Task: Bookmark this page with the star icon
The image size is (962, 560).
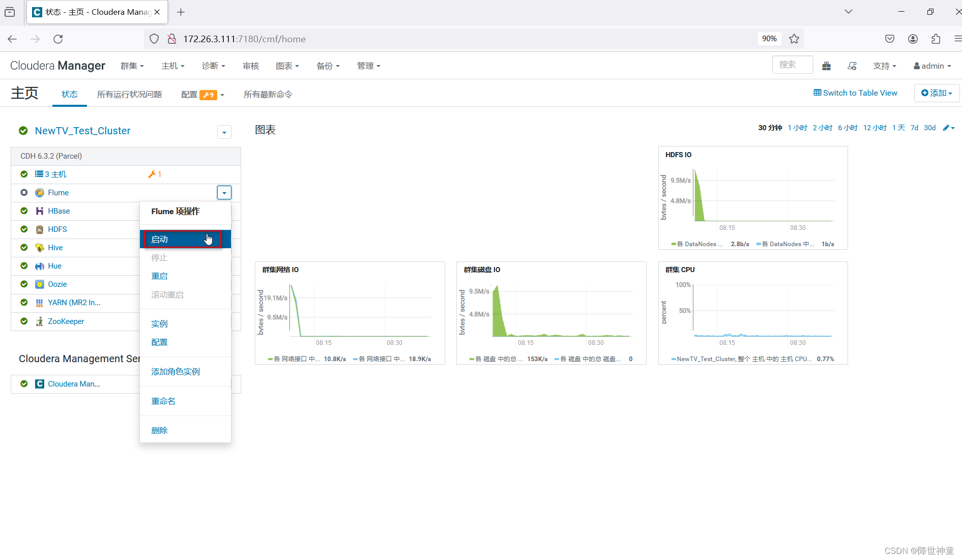Action: (794, 39)
